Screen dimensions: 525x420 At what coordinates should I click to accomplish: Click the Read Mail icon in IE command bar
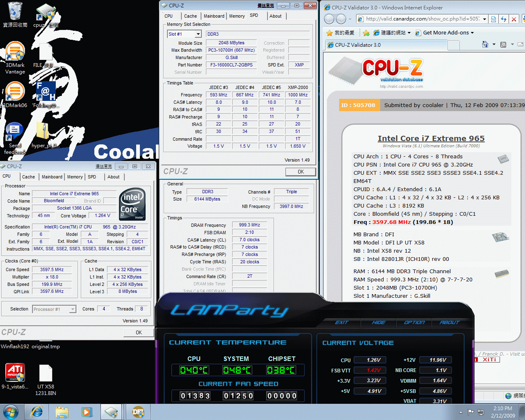tap(520, 44)
